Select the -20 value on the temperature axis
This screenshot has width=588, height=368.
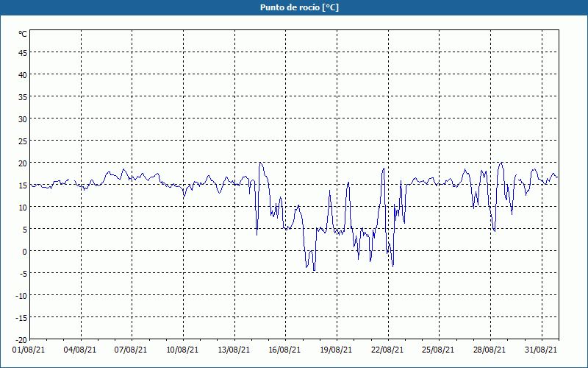[x=21, y=340]
